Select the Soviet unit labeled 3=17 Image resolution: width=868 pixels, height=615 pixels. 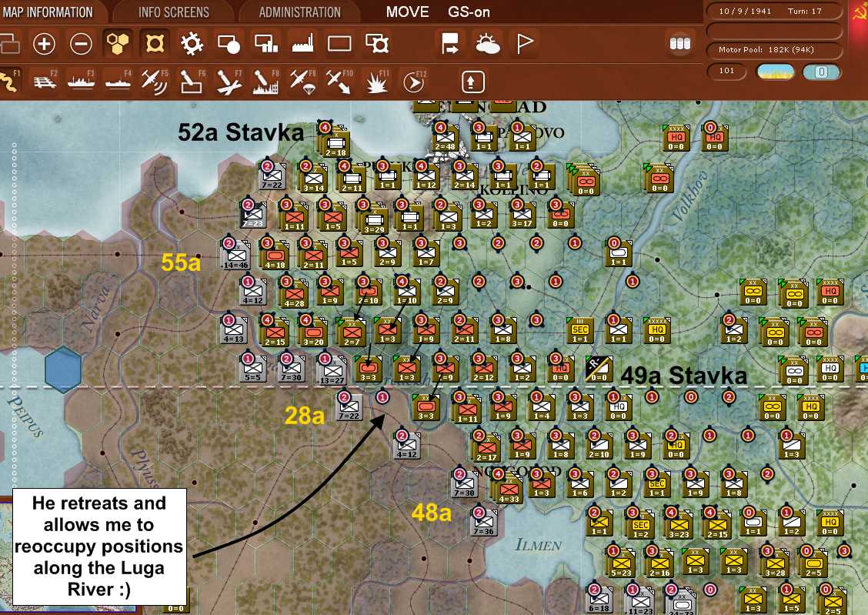(x=522, y=216)
